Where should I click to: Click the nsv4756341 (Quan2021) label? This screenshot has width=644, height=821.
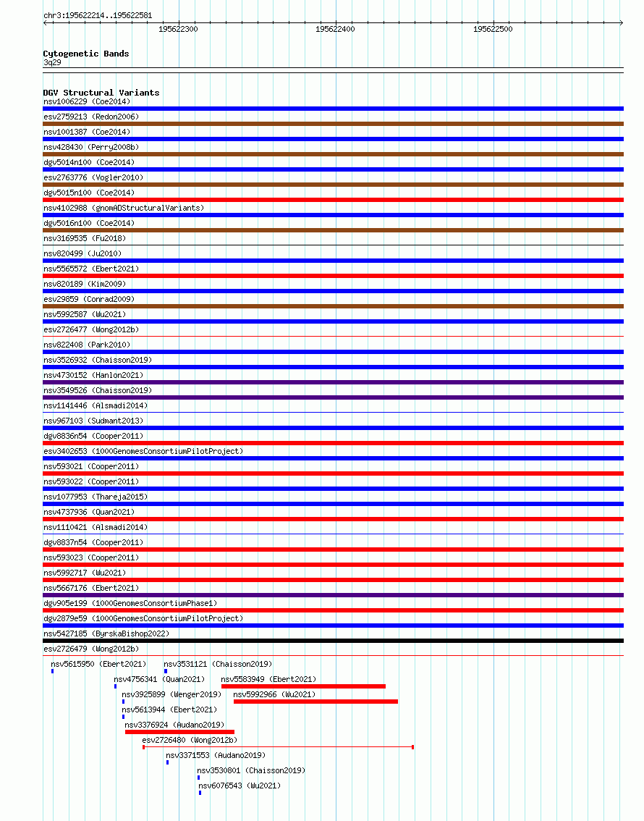pyautogui.click(x=160, y=679)
